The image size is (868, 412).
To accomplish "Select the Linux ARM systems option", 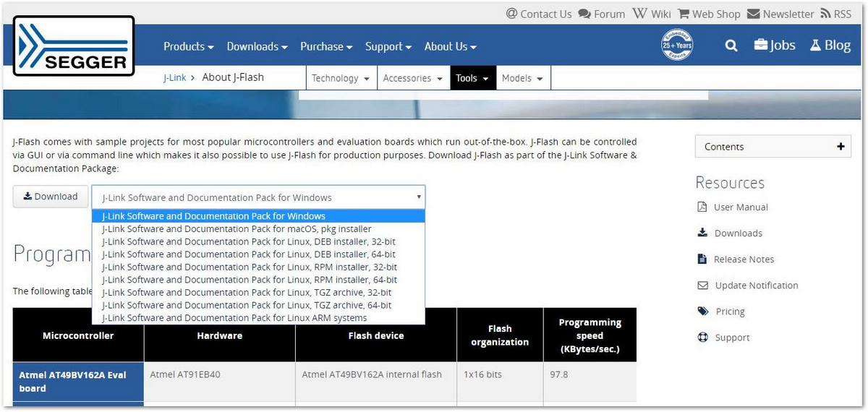I will click(x=258, y=318).
